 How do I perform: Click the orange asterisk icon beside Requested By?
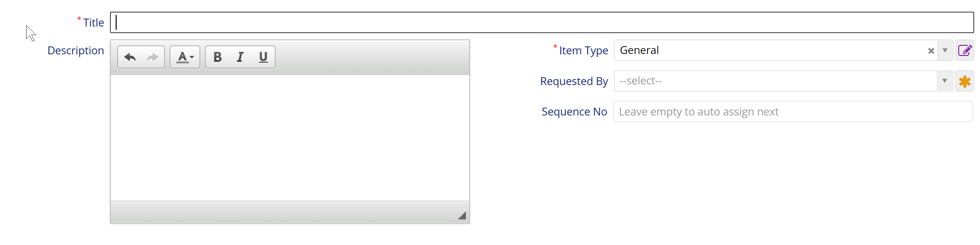click(965, 81)
